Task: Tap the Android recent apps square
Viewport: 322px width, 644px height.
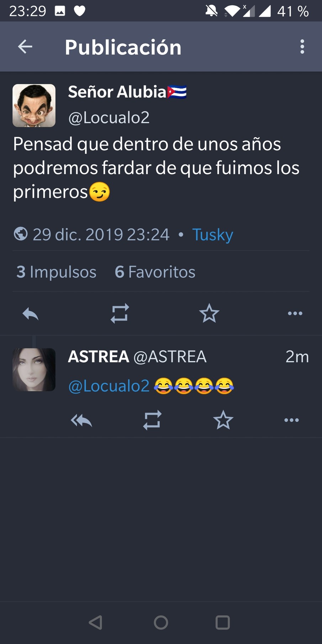Action: coord(223,623)
